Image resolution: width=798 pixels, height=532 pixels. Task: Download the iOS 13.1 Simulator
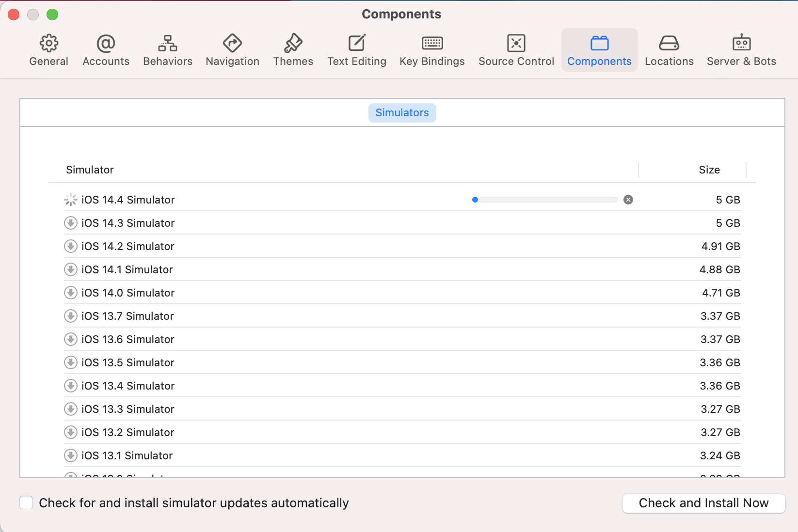[71, 455]
